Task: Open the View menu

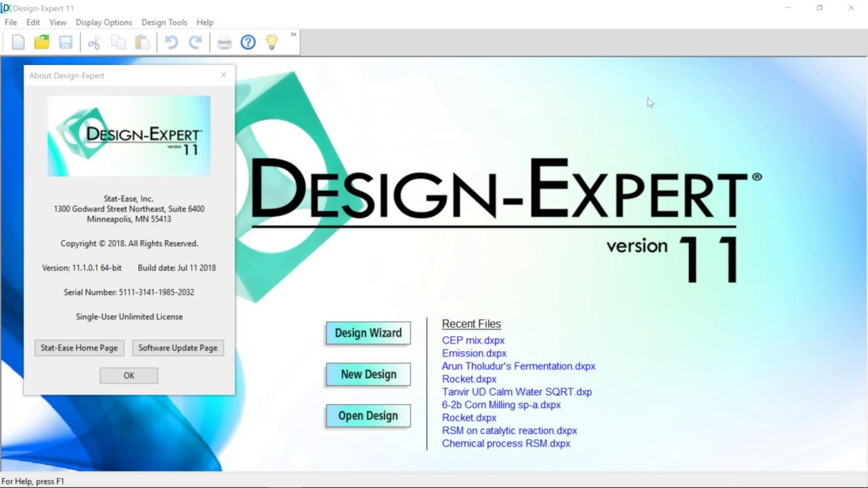Action: point(58,22)
